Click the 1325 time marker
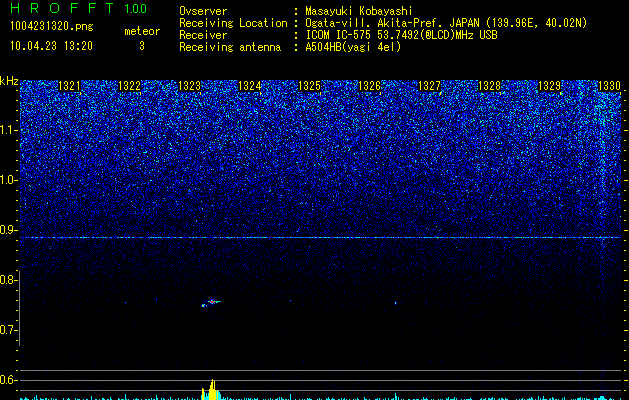Image resolution: width=629 pixels, height=400 pixels. pyautogui.click(x=310, y=86)
